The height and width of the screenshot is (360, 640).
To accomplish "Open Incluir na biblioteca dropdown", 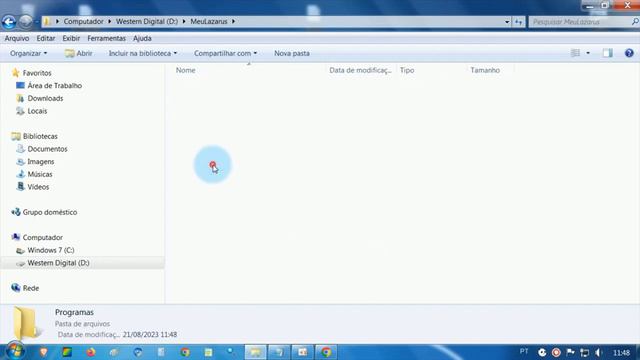I will click(x=143, y=53).
